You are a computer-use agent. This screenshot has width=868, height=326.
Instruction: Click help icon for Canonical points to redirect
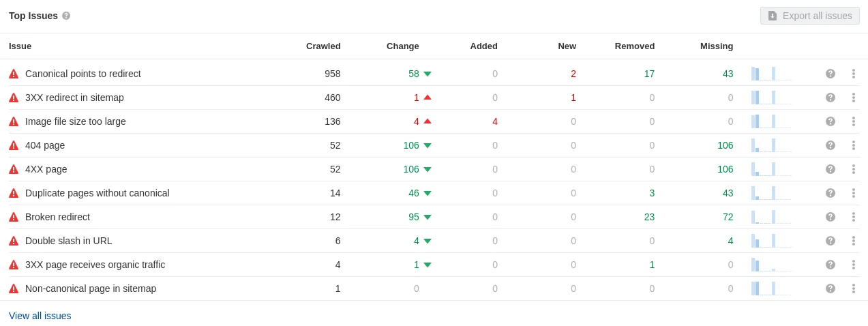(830, 74)
